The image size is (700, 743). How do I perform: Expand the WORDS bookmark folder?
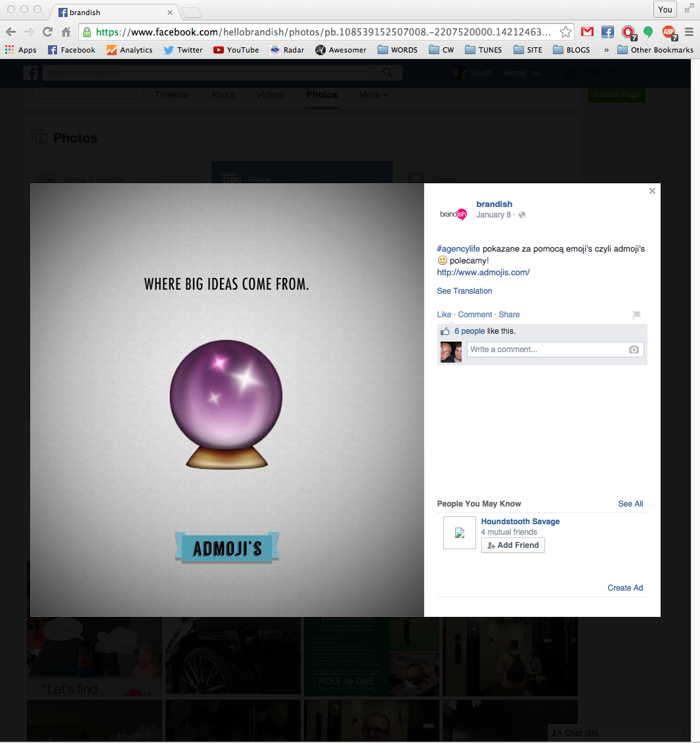pyautogui.click(x=397, y=50)
